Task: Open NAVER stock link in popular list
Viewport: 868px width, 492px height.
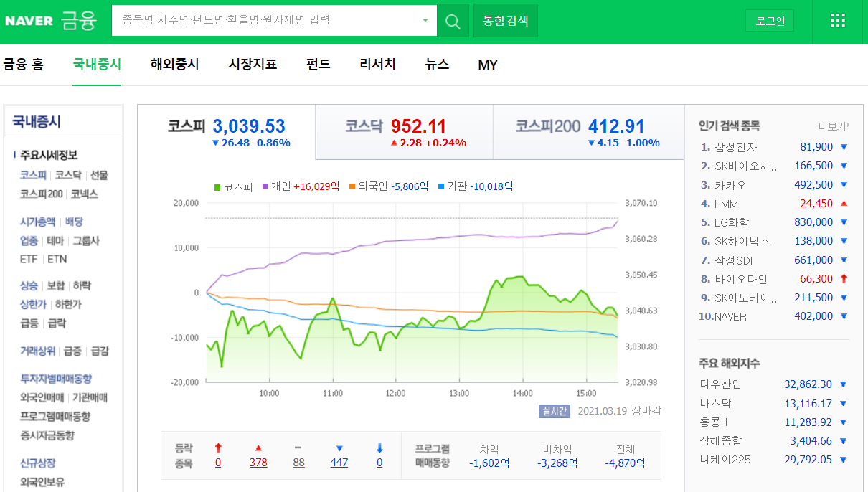Action: 730,316
